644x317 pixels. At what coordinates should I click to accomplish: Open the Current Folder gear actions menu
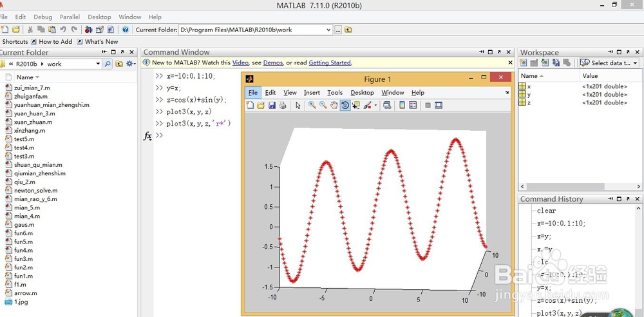tap(131, 64)
